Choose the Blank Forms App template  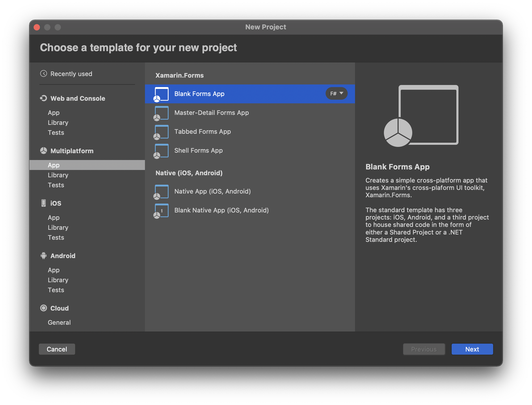coord(250,94)
